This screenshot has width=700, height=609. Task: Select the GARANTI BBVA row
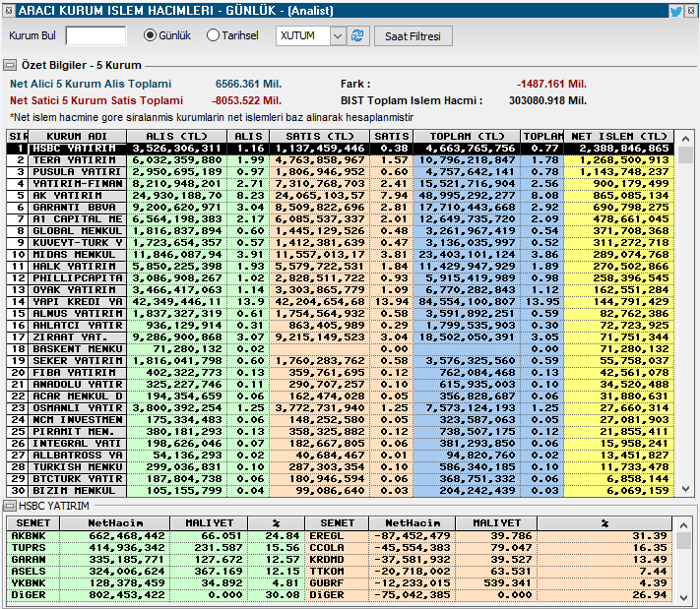pos(341,208)
